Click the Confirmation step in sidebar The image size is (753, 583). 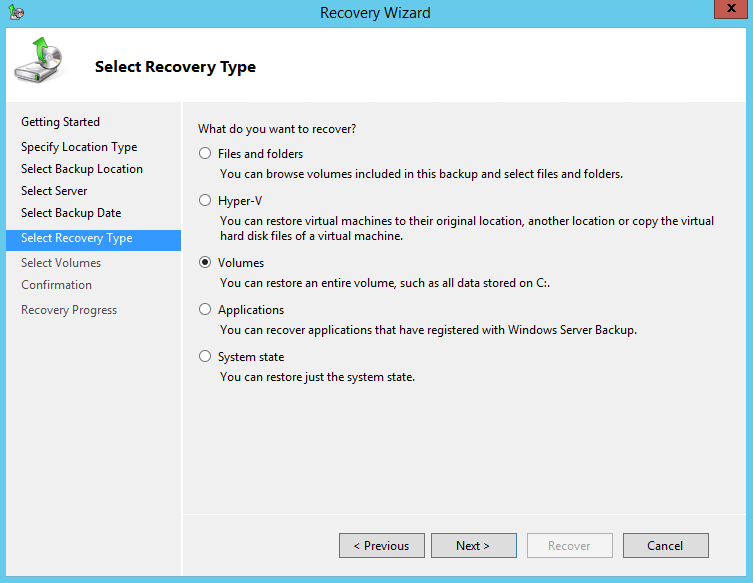pyautogui.click(x=56, y=285)
